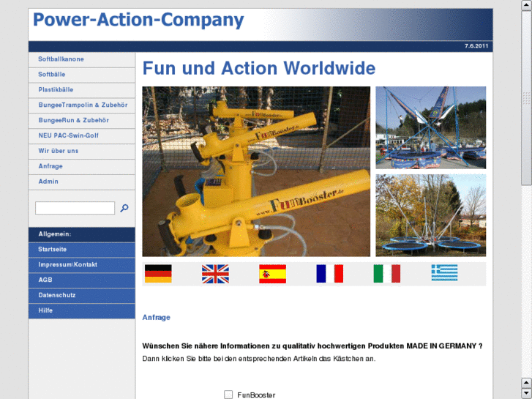Viewport: 532px width, 399px height.
Task: Select the German flag language icon
Action: (x=158, y=274)
